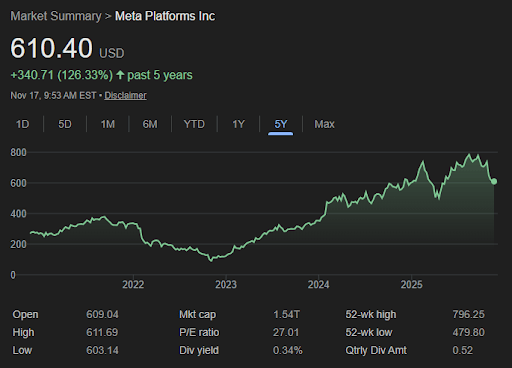This screenshot has width=512, height=368.
Task: Select the 1Y time range tab
Action: coord(238,124)
